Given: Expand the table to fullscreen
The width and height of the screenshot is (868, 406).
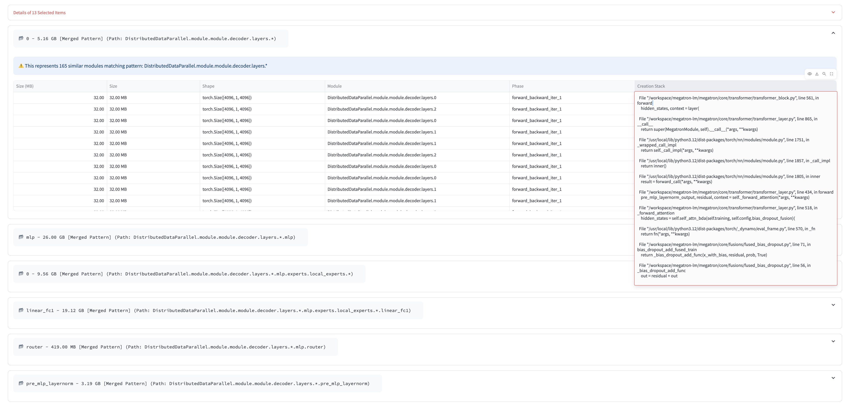Looking at the screenshot, I should pyautogui.click(x=832, y=74).
